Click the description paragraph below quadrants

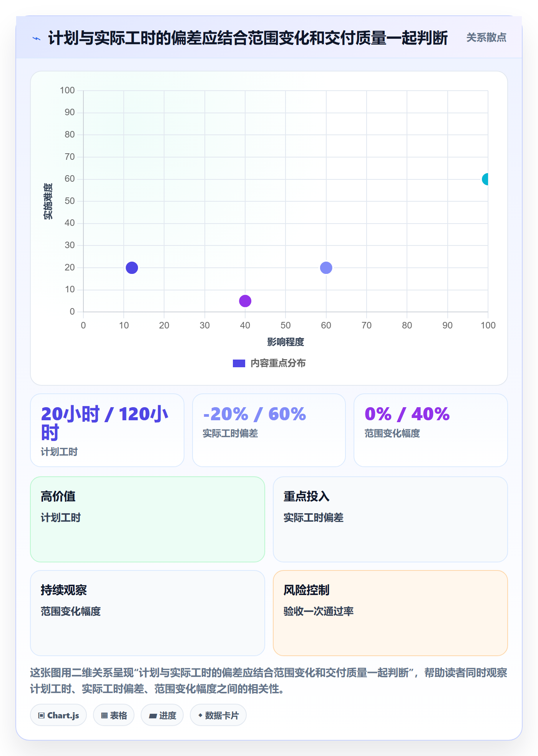(269, 681)
